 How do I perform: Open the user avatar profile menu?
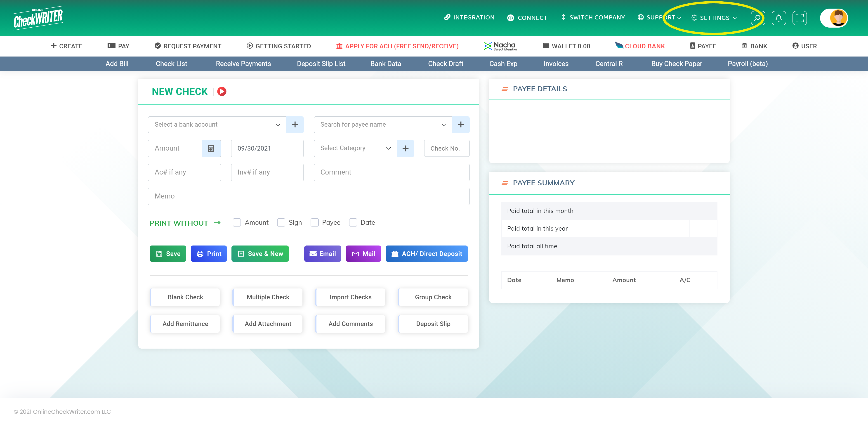click(834, 18)
